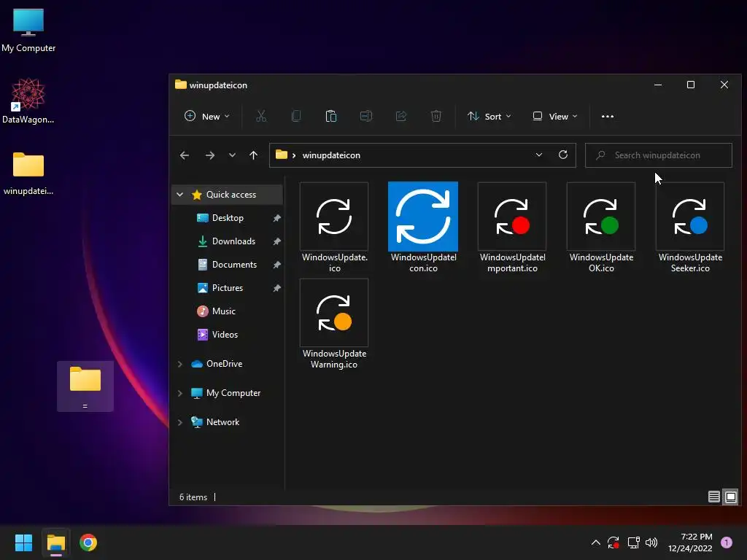
Task: Switch to details view in status bar
Action: point(713,497)
